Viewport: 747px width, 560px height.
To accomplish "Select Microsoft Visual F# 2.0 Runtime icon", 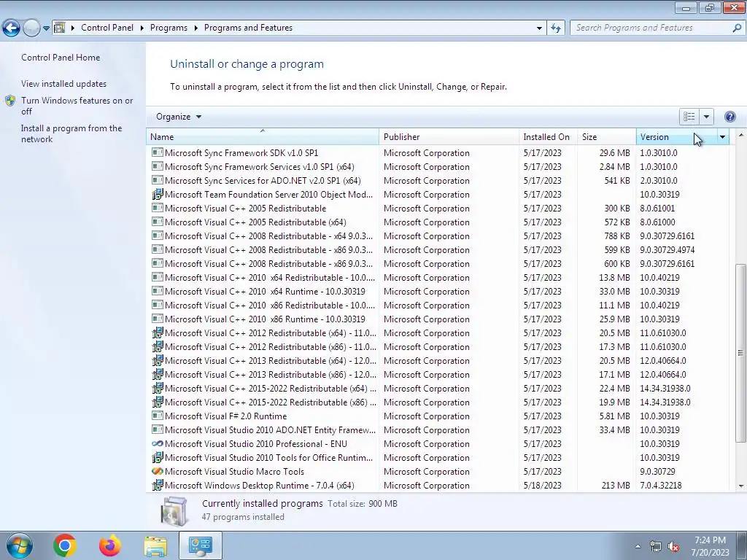I will pyautogui.click(x=158, y=416).
